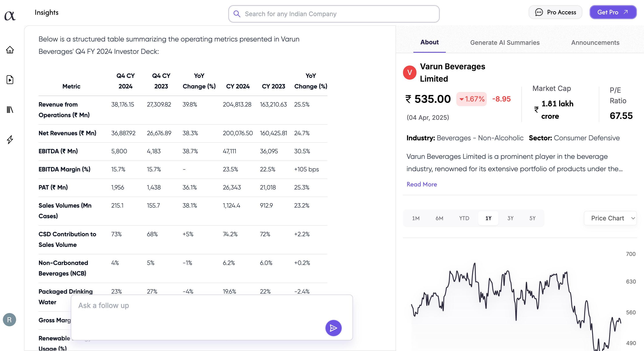Screen dimensions: 644x351
Task: Click the Beverages - Non-Alcoholic industry text
Action: pos(480,138)
